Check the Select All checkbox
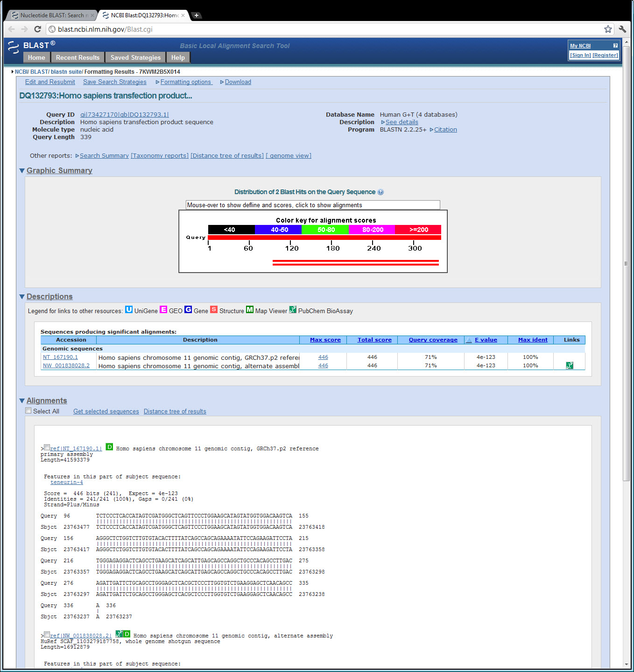Image resolution: width=634 pixels, height=672 pixels. (x=28, y=411)
